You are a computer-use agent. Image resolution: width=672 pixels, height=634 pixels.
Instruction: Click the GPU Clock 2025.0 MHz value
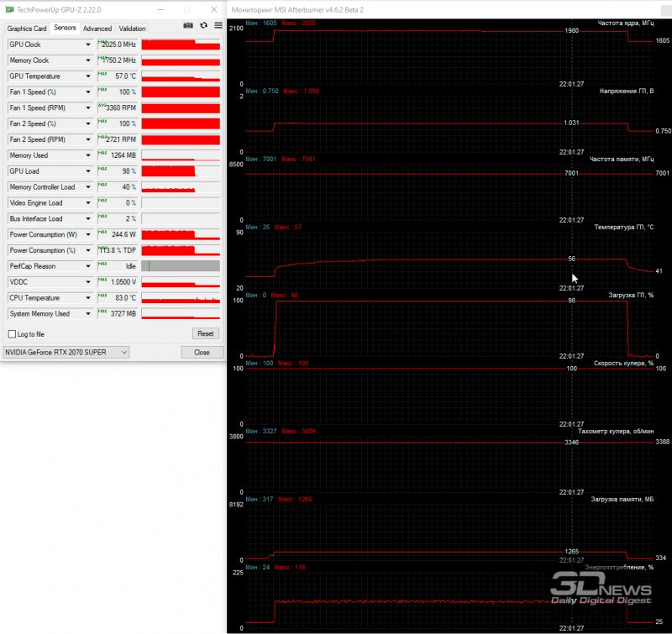click(118, 45)
